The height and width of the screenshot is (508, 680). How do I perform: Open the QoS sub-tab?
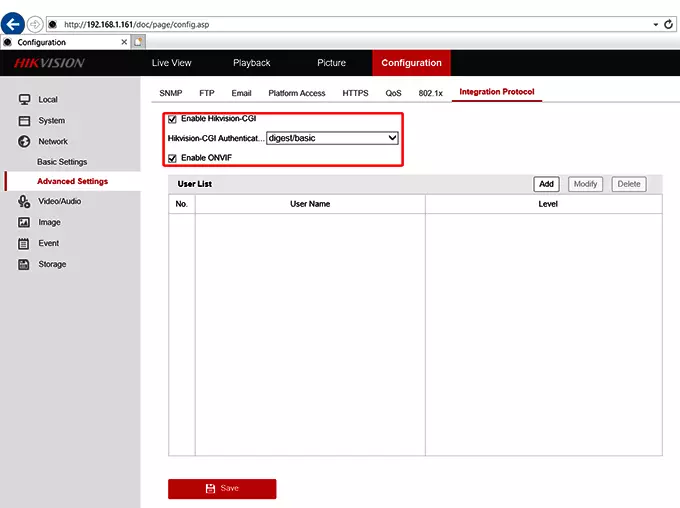tap(393, 93)
